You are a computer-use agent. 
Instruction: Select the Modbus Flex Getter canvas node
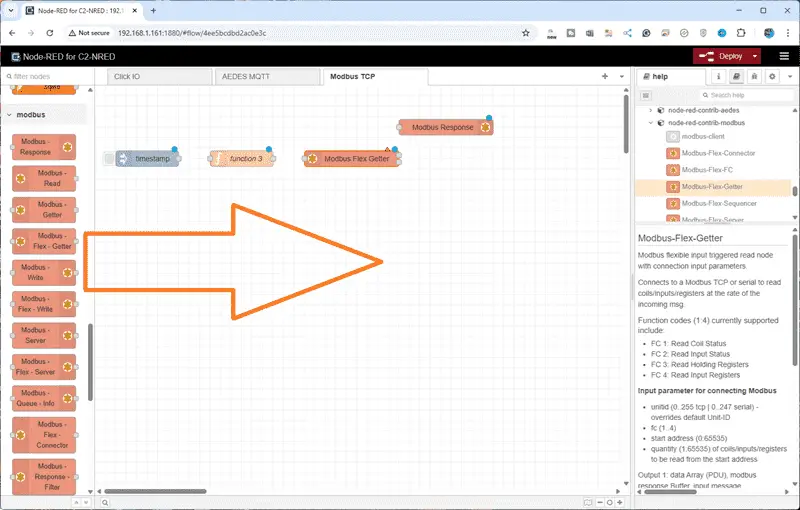(x=352, y=159)
